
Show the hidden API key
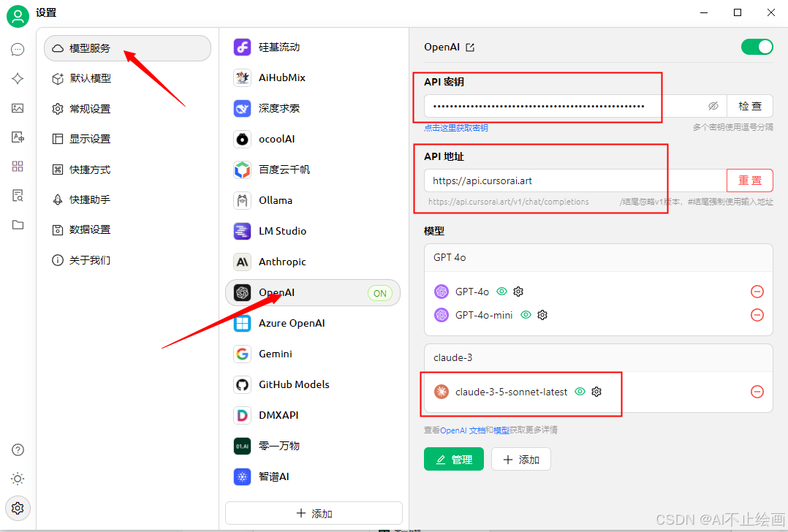[713, 106]
